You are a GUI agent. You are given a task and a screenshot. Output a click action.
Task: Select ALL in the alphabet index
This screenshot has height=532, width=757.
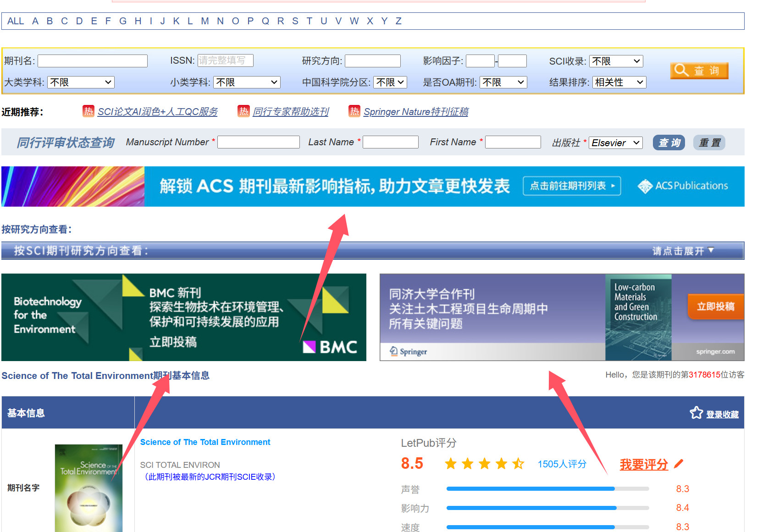(x=16, y=21)
